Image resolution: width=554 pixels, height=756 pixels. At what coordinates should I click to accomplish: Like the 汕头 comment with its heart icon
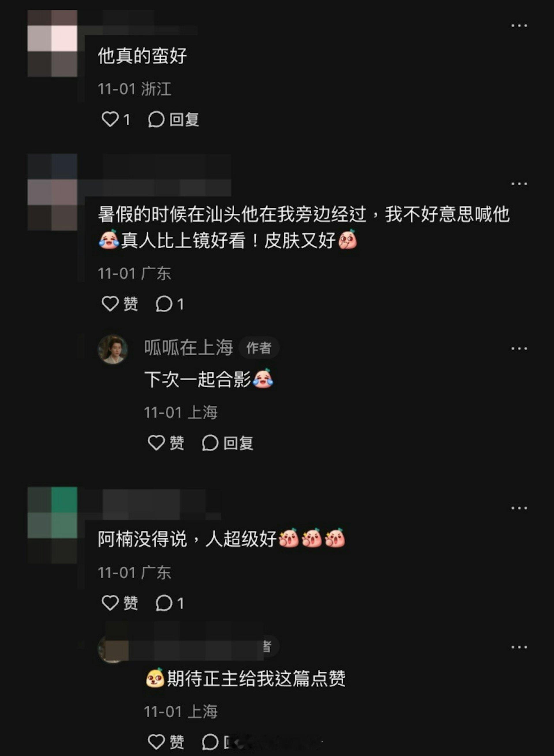pyautogui.click(x=110, y=304)
